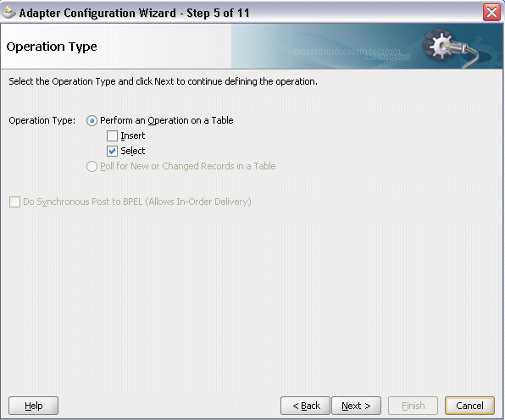Screen dimensions: 505x420
Task: Continue with the Next > button
Action: (356, 406)
